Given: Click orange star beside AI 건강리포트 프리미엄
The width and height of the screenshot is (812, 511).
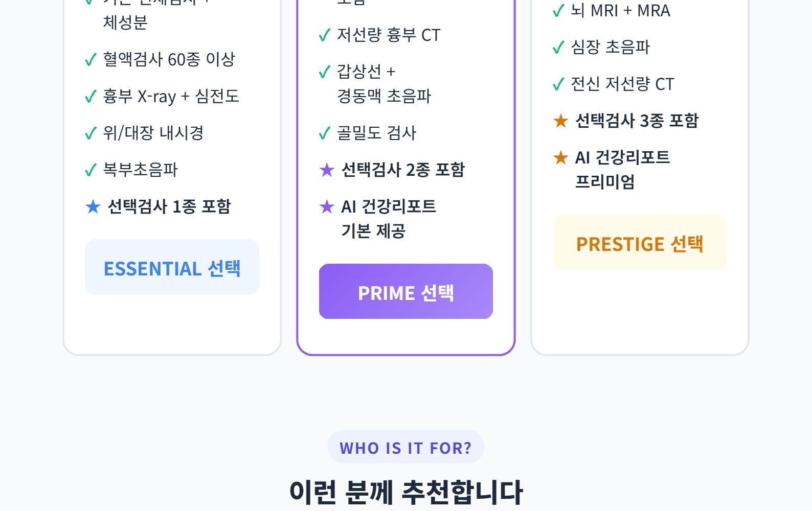Looking at the screenshot, I should tap(561, 158).
